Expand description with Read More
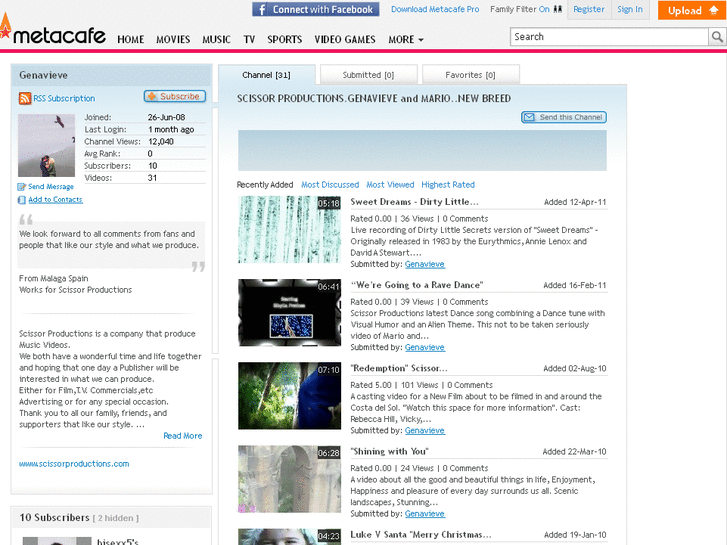The image size is (727, 545). [182, 436]
